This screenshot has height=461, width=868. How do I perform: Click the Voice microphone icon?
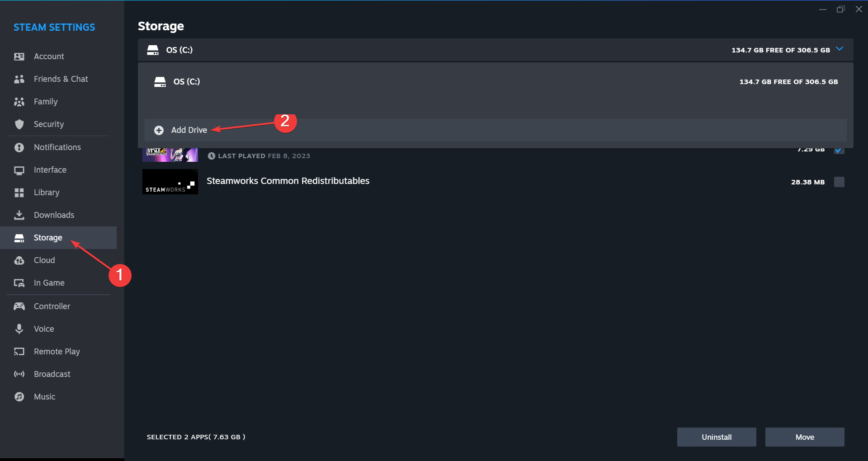click(19, 329)
